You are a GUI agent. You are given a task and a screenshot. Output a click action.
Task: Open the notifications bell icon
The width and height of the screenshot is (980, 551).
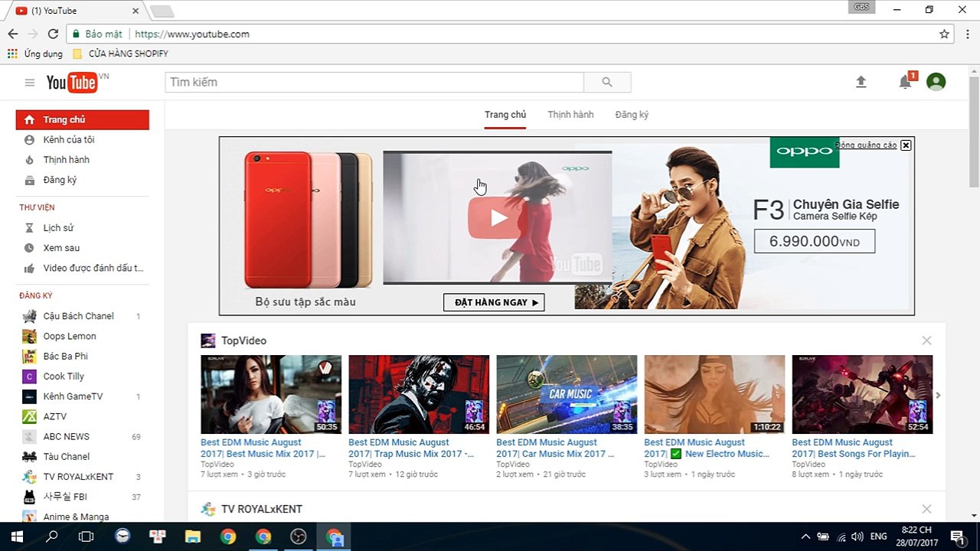pyautogui.click(x=906, y=82)
